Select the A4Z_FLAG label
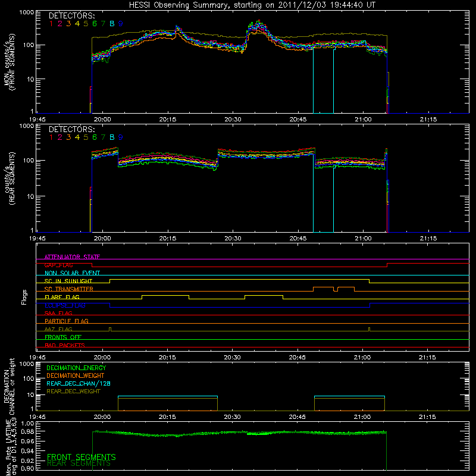 [x=58, y=329]
